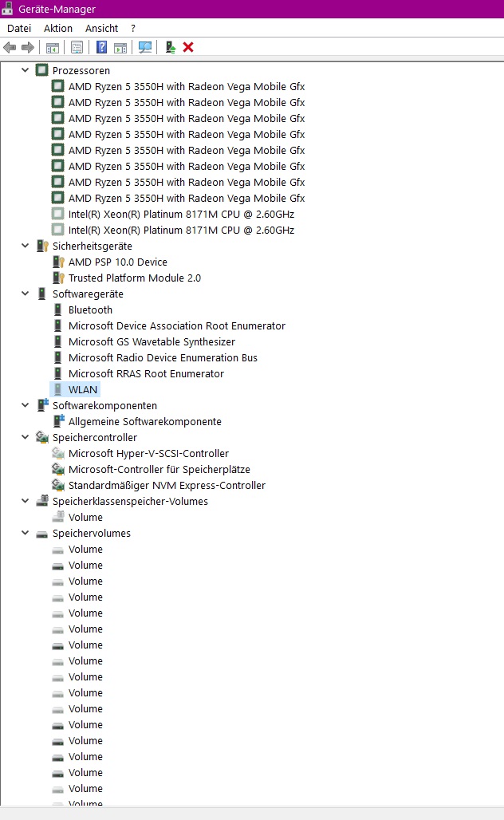Collapse the Prozessoren category chevron
This screenshot has height=820, width=504.
coord(25,70)
